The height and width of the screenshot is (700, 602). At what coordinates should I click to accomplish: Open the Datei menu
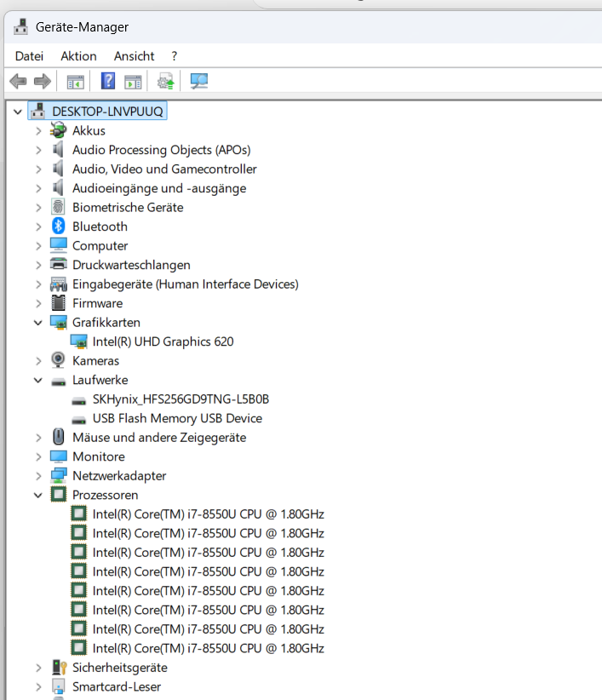click(x=29, y=56)
